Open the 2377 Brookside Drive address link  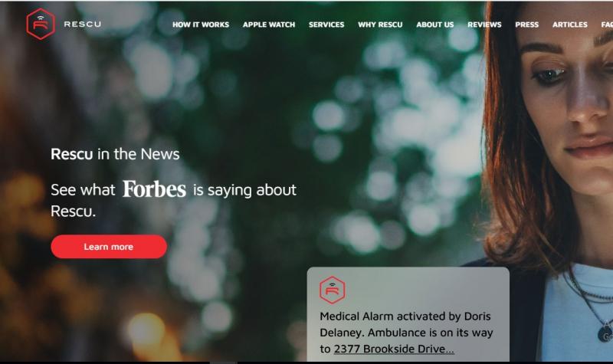tap(394, 349)
